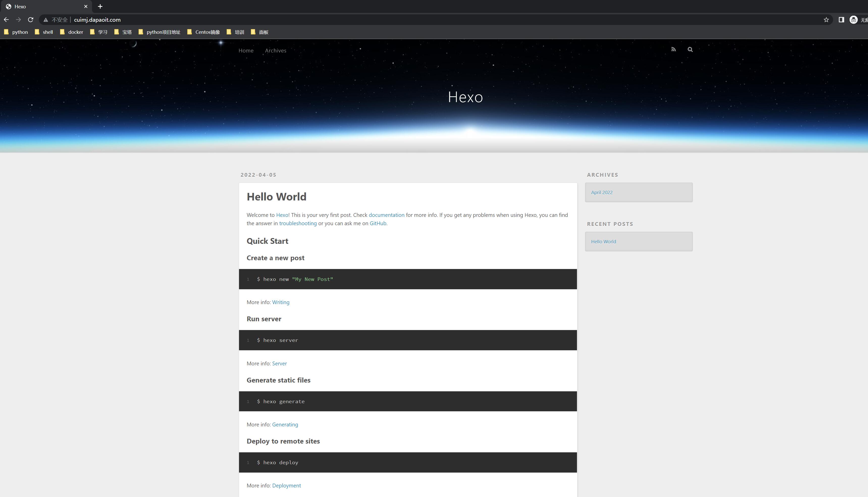Click the ARCHIVES sidebar heading
868x497 pixels.
(602, 175)
